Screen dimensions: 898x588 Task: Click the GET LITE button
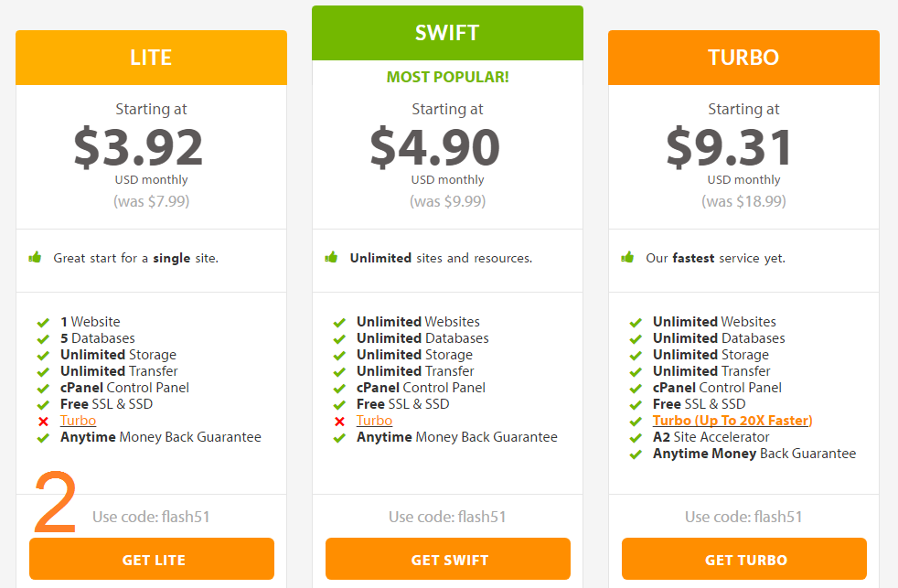pos(152,559)
